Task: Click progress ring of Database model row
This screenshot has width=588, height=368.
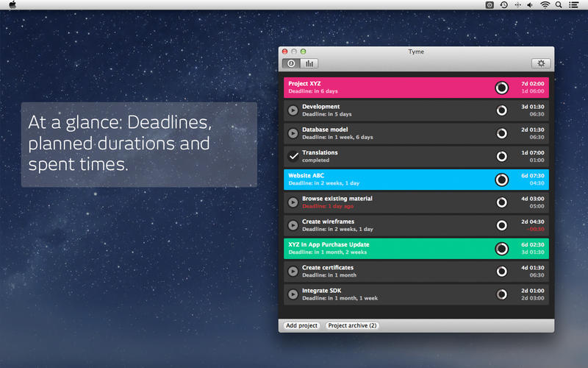Action: pos(501,133)
